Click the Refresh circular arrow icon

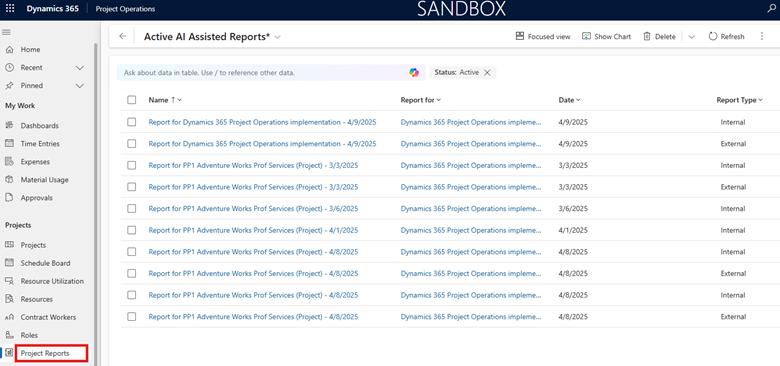(713, 36)
